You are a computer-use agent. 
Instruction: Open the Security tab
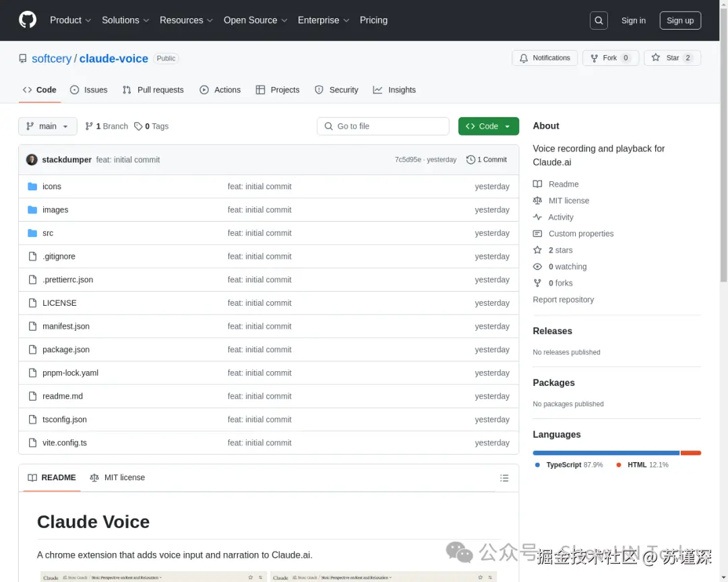pyautogui.click(x=336, y=90)
